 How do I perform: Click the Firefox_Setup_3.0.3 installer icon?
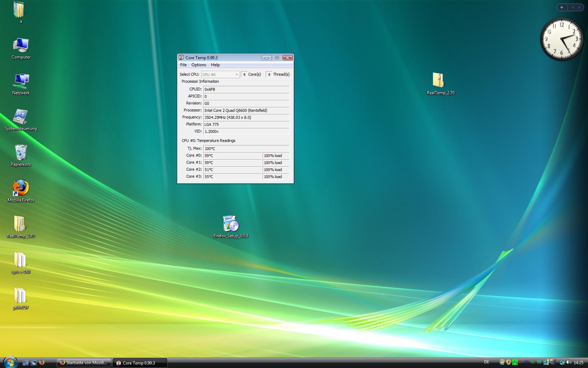(231, 224)
